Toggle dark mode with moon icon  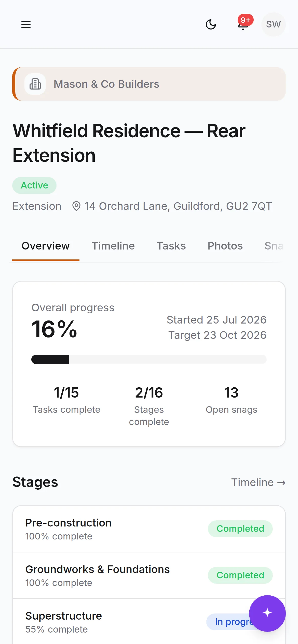pos(211,24)
